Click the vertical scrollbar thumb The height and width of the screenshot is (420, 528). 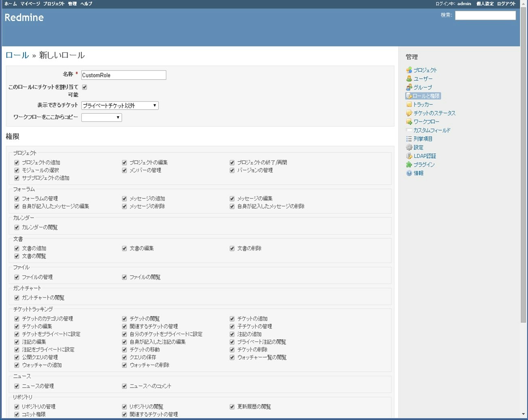tap(524, 166)
